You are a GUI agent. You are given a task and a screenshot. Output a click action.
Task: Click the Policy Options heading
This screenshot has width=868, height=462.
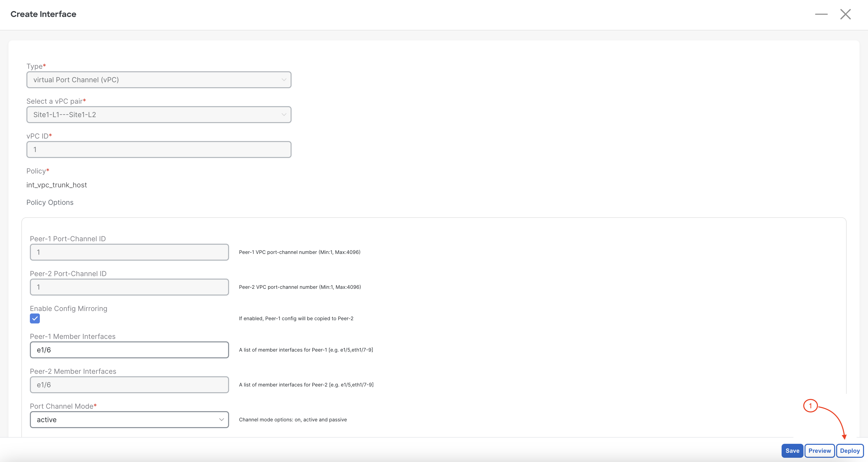[50, 202]
